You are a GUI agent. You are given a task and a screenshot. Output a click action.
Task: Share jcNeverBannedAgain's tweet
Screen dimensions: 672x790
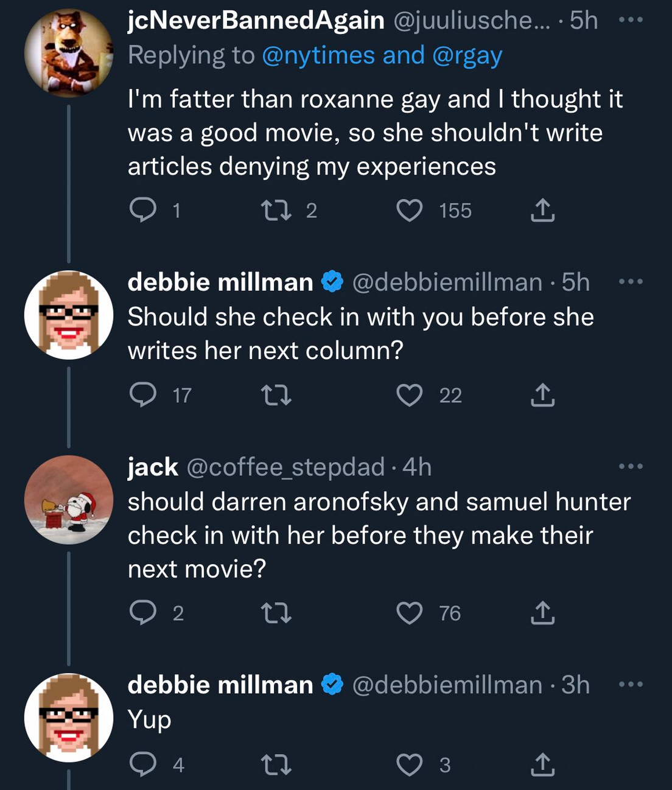(x=542, y=211)
